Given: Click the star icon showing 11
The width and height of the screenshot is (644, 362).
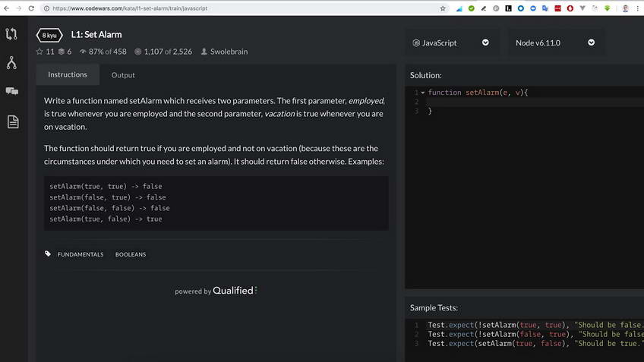Looking at the screenshot, I should coord(39,52).
